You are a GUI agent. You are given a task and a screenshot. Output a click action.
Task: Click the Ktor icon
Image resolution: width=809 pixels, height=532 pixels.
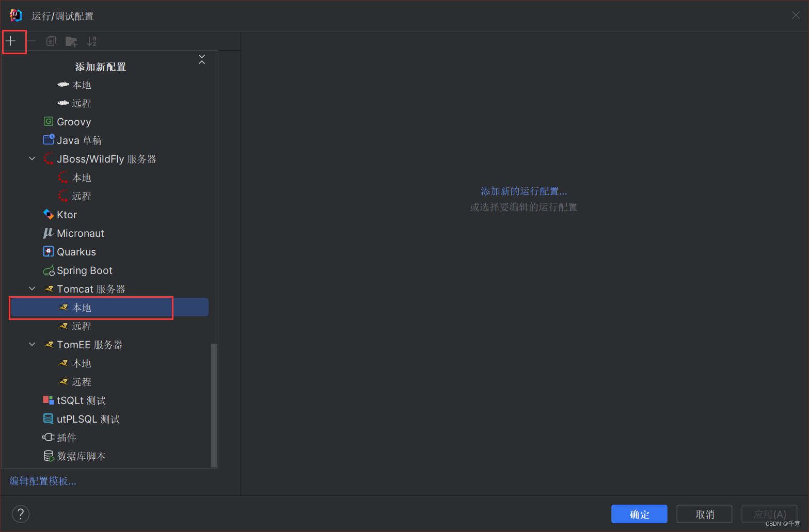[x=49, y=214]
